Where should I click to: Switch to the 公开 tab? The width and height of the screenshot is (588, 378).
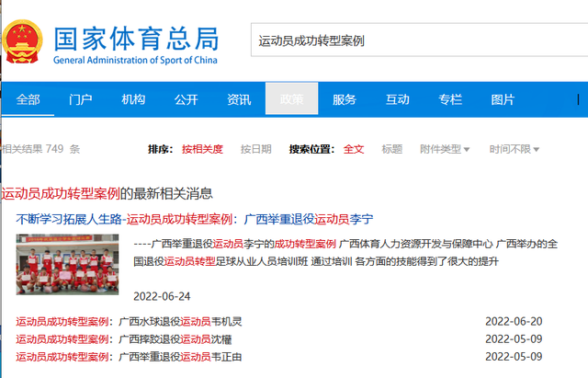(x=186, y=99)
